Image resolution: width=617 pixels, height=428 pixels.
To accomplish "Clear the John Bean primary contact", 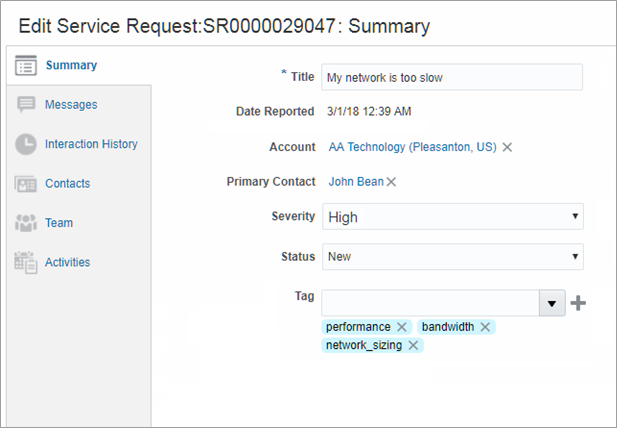I will (x=391, y=182).
